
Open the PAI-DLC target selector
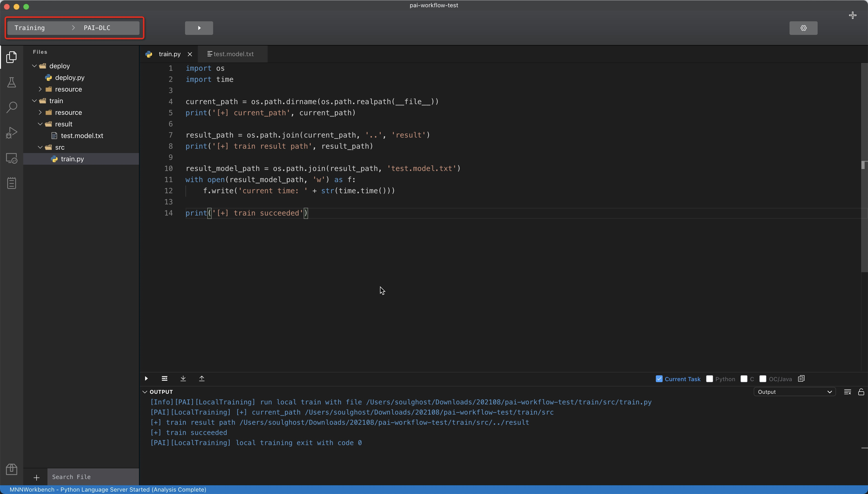[97, 28]
